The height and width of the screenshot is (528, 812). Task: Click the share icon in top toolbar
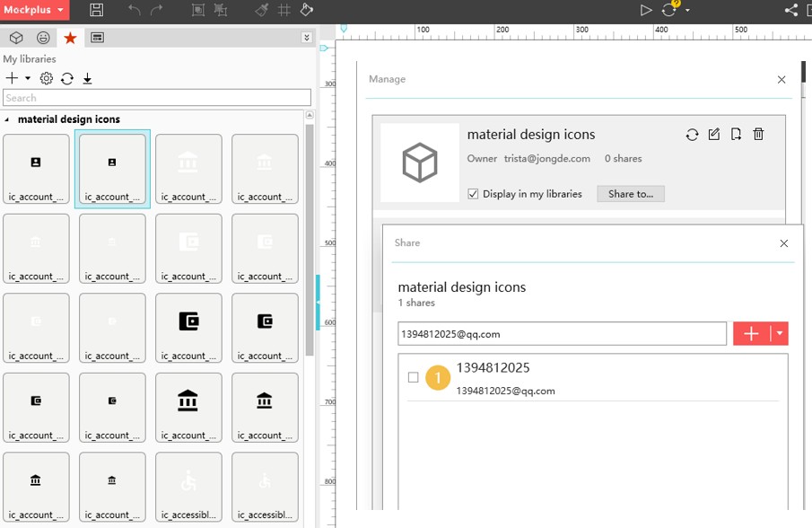click(x=790, y=10)
